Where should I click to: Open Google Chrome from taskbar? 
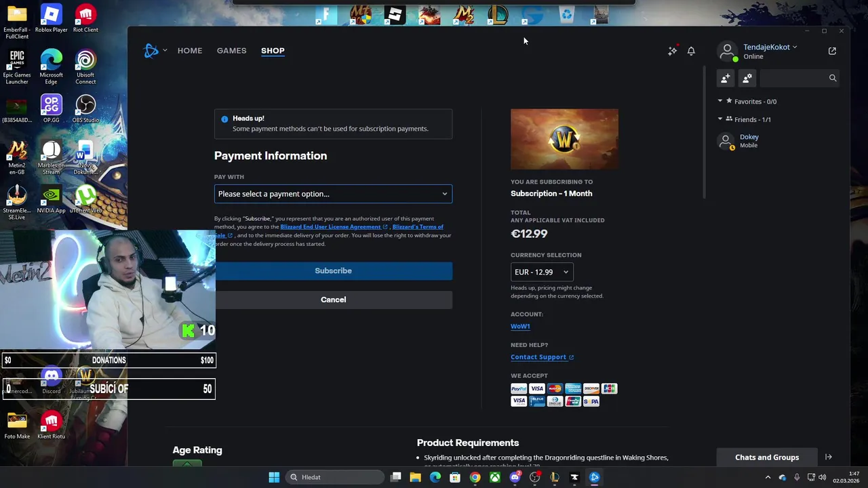475,477
